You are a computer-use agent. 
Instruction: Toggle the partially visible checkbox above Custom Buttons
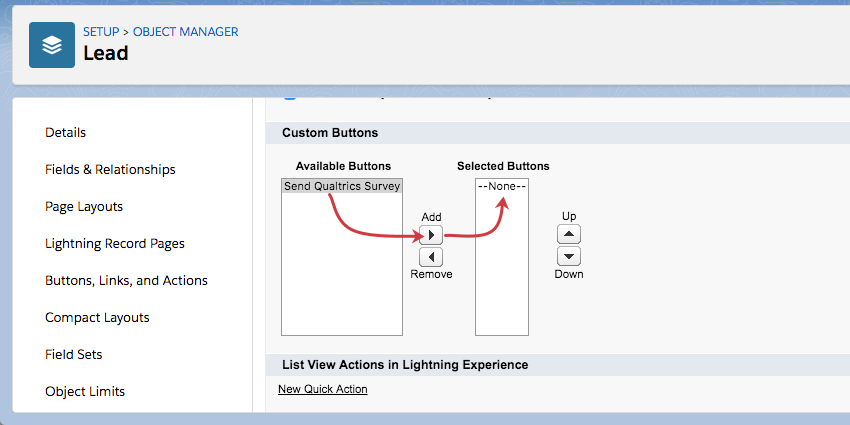coord(290,99)
